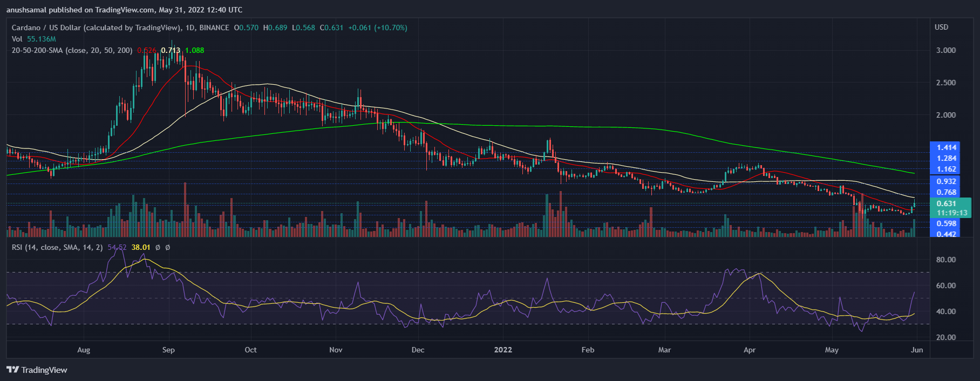Viewport: 980px width, 381px height.
Task: Click the published-by header text at top
Action: (x=124, y=10)
